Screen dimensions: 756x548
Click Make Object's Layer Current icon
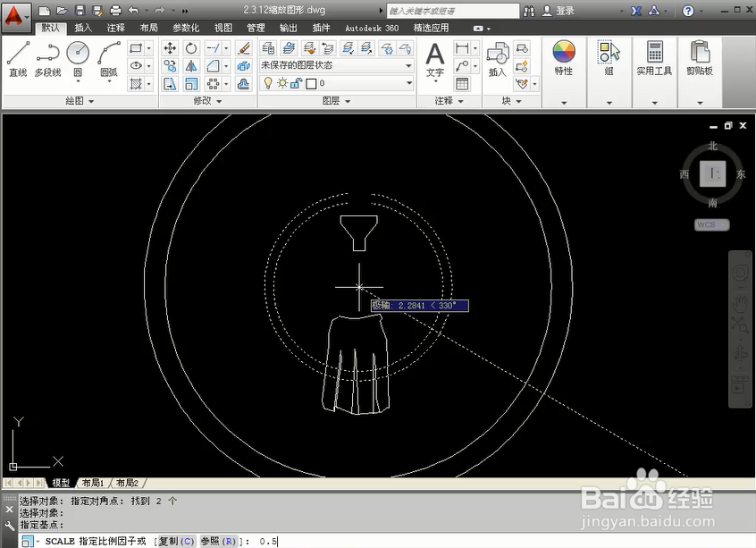coord(289,48)
